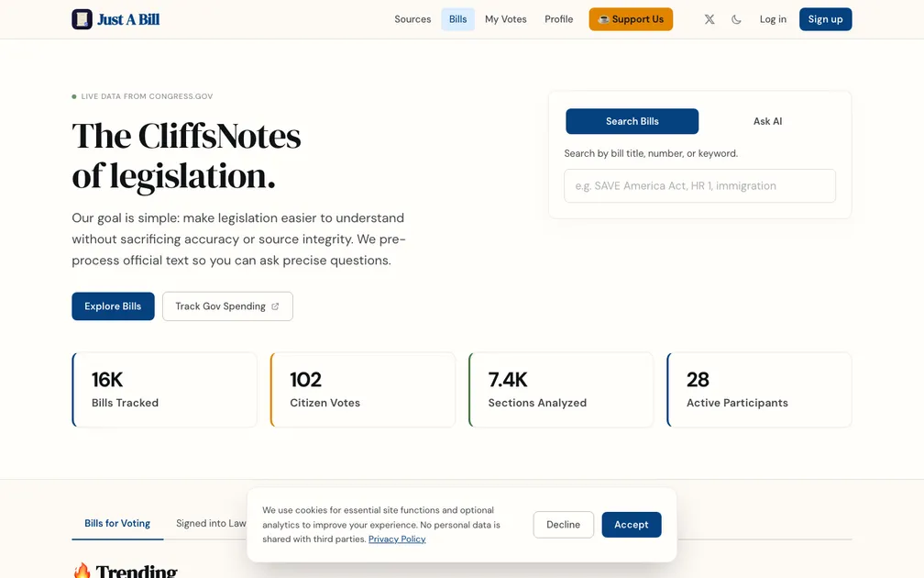This screenshot has width=924, height=578.
Task: Select the Bills for Voting tab
Action: pos(117,523)
